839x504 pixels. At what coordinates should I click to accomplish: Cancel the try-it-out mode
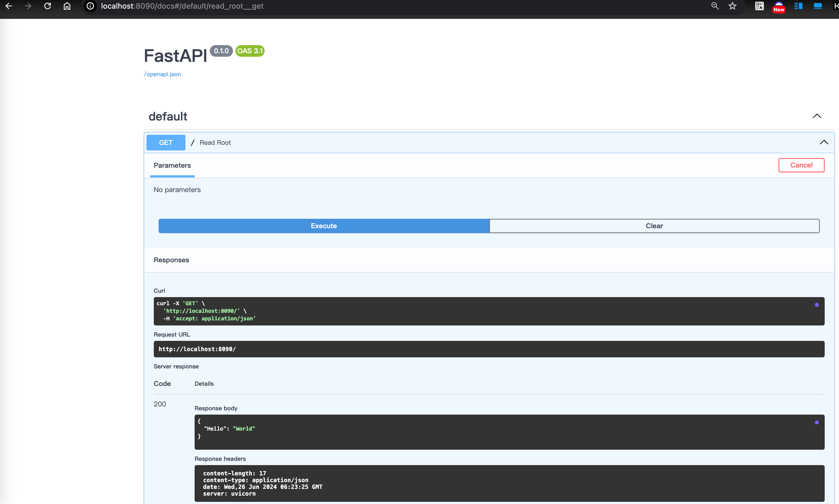tap(801, 165)
